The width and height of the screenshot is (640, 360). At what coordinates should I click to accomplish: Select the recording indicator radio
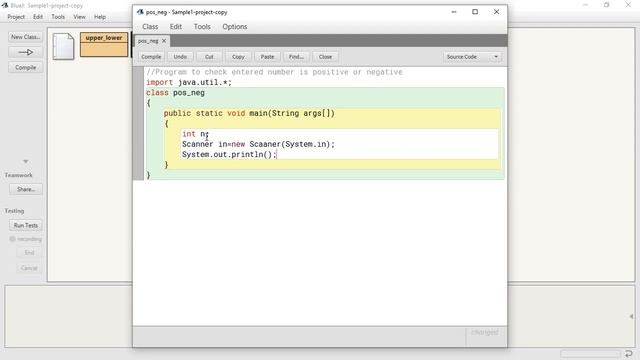tap(12, 239)
